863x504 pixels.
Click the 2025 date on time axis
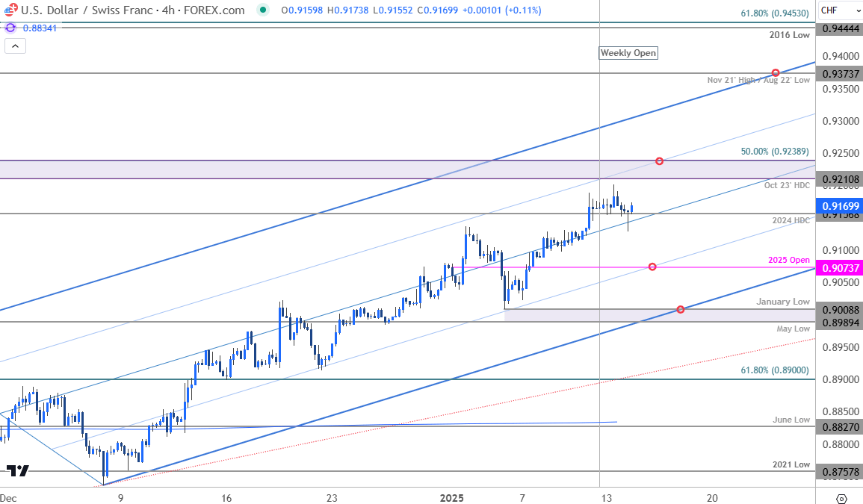point(452,498)
